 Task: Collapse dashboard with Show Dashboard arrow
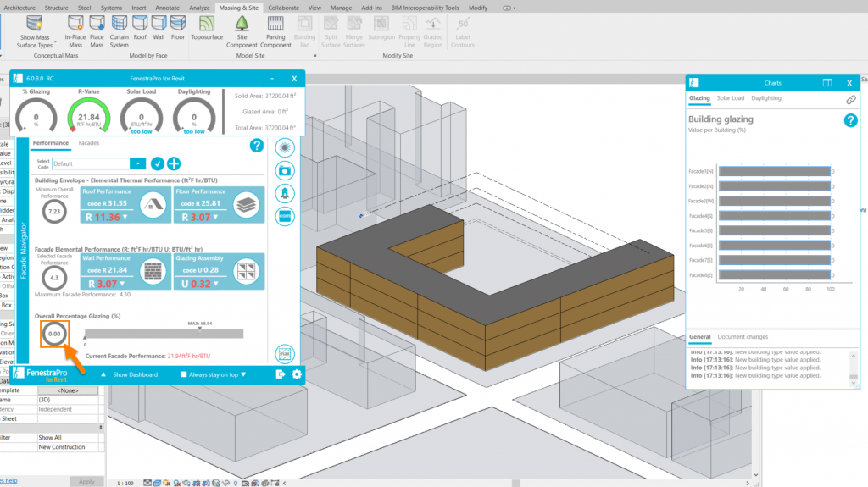pyautogui.click(x=103, y=374)
